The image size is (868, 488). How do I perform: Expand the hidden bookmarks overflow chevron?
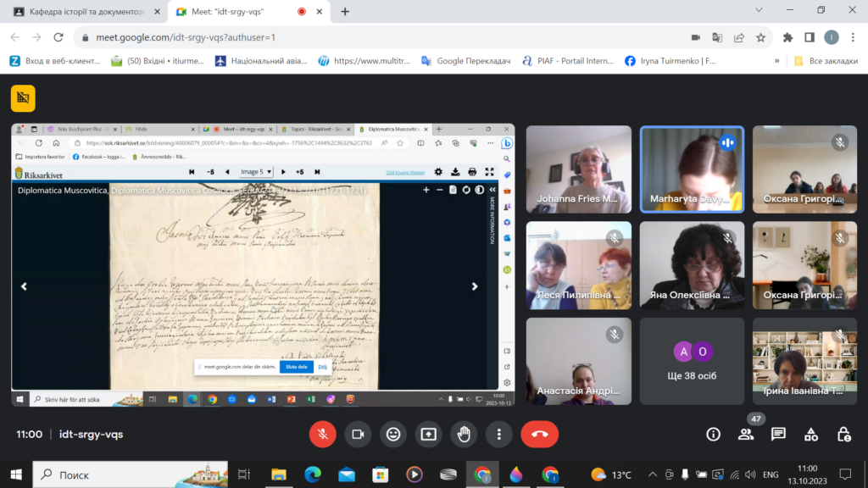tap(776, 61)
